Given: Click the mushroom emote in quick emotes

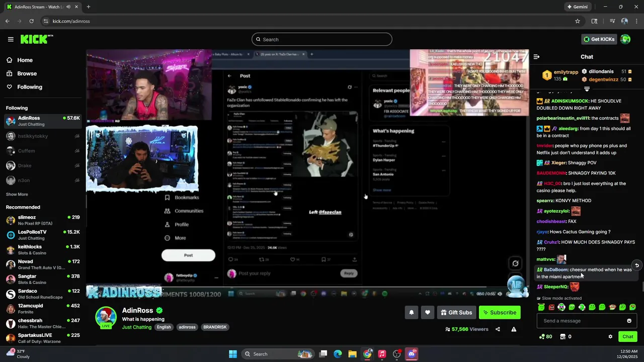Looking at the screenshot, I should 612,307.
